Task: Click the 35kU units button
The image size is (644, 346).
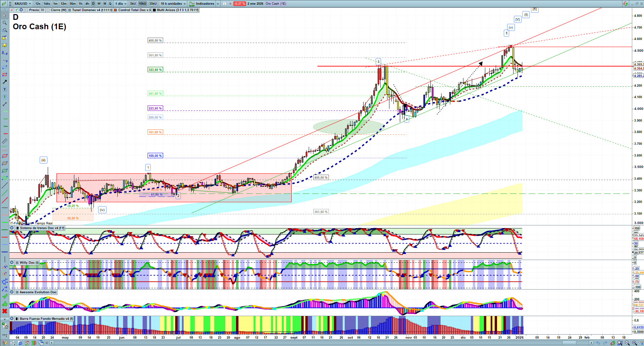Action: [x=153, y=4]
